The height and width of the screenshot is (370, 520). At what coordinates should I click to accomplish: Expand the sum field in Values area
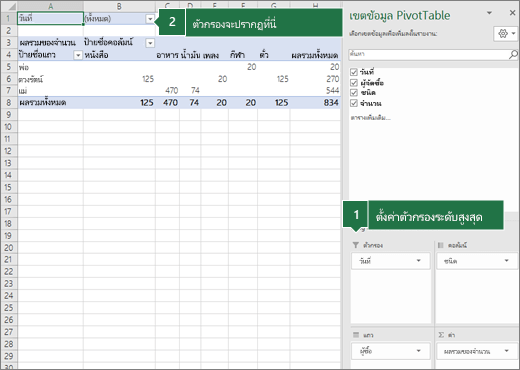tap(506, 351)
